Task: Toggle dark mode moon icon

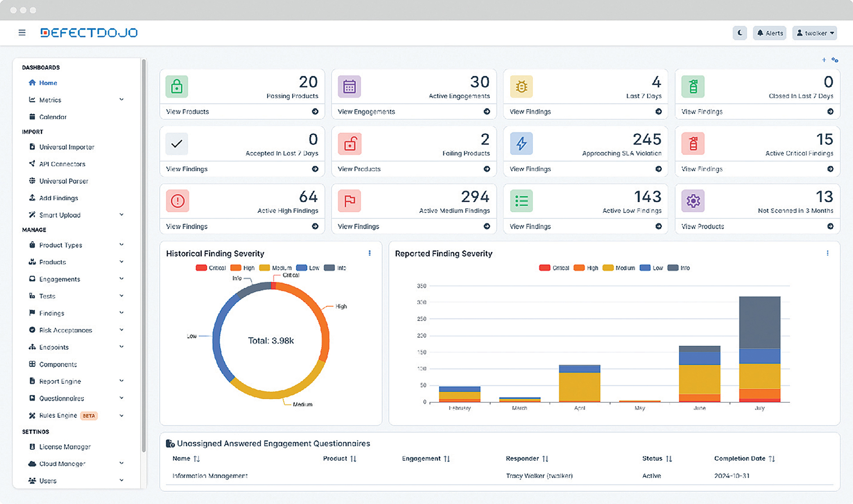Action: 740,33
